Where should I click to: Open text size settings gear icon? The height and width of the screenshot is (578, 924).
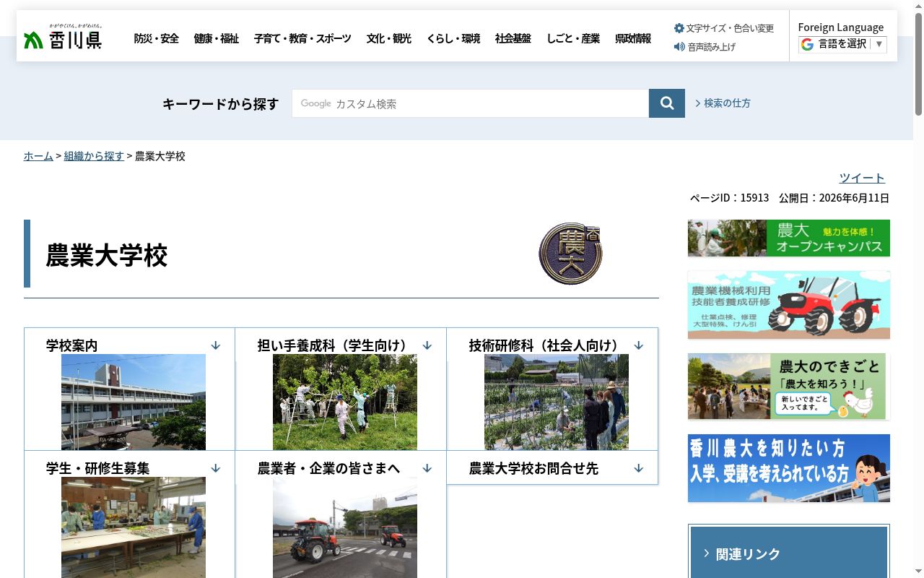679,28
